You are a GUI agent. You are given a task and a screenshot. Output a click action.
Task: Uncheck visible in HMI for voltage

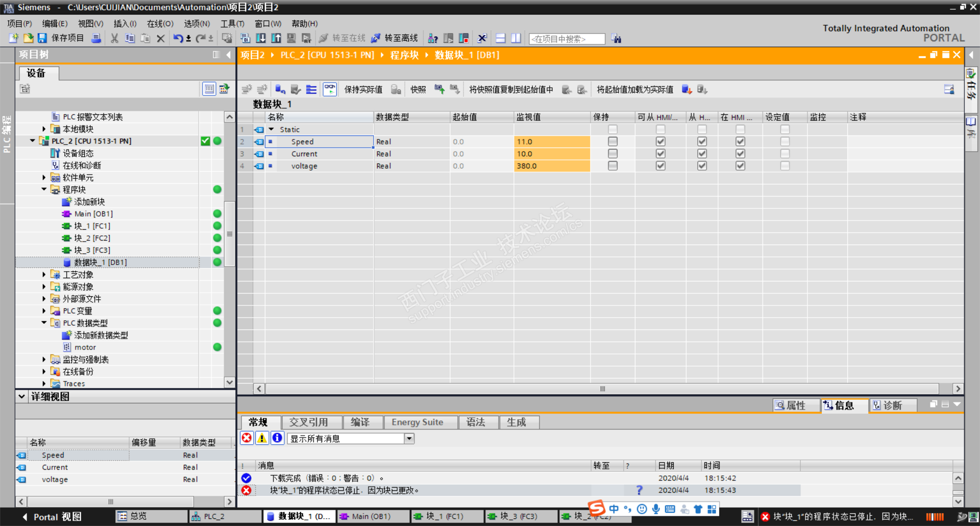click(741, 166)
